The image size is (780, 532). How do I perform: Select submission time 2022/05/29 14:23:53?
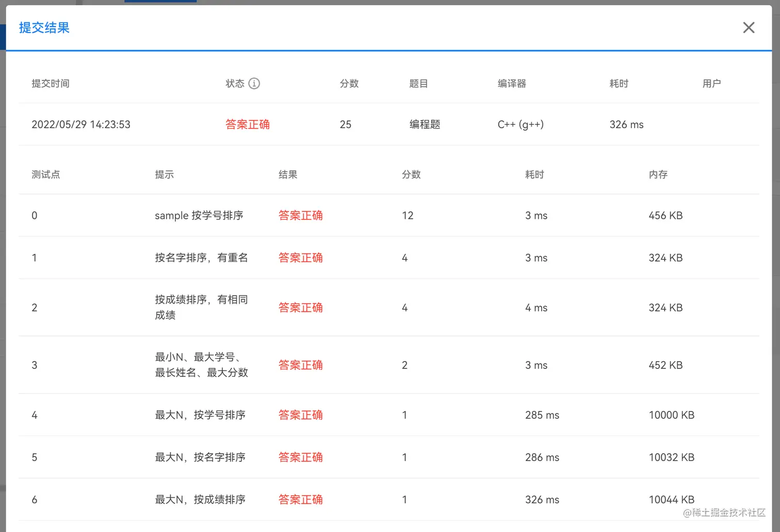point(81,124)
